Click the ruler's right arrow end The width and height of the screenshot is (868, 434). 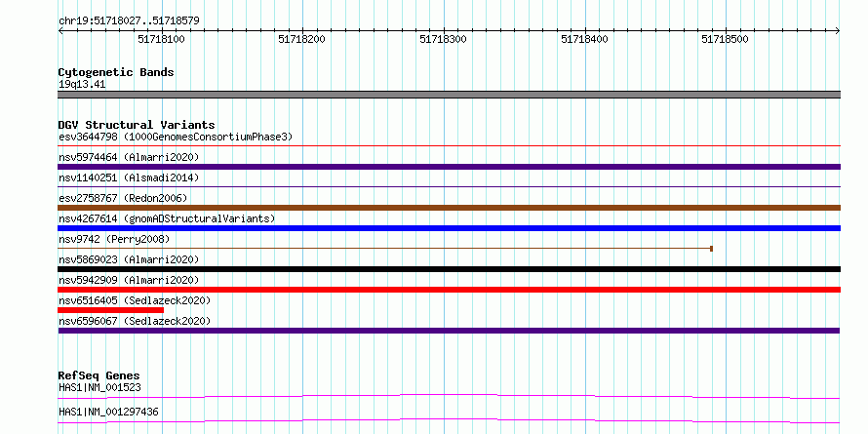pos(837,31)
